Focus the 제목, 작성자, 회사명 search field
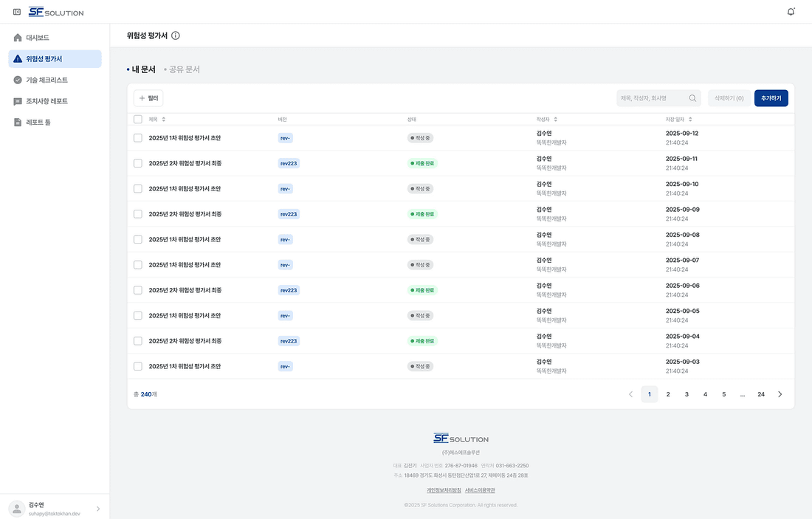This screenshot has height=519, width=812. 658,98
